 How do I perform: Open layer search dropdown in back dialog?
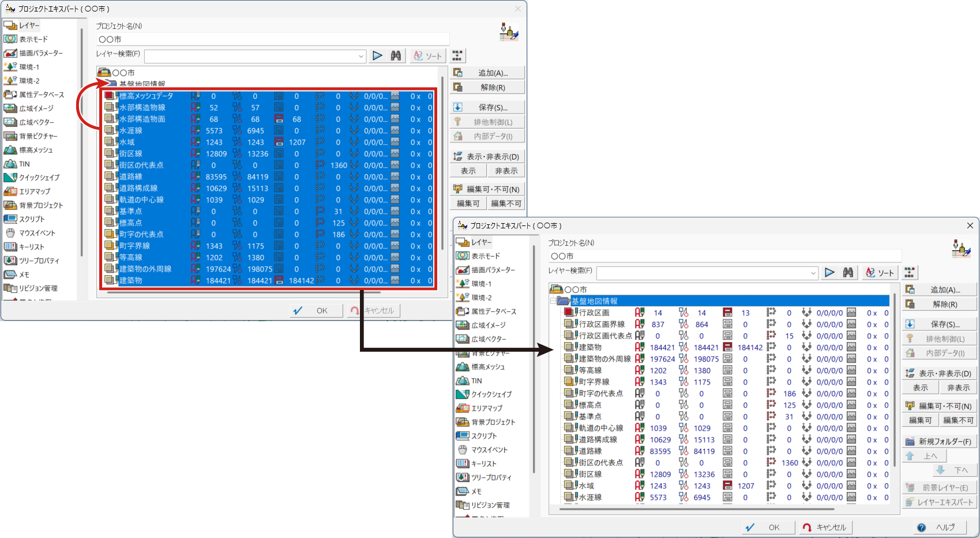point(361,56)
